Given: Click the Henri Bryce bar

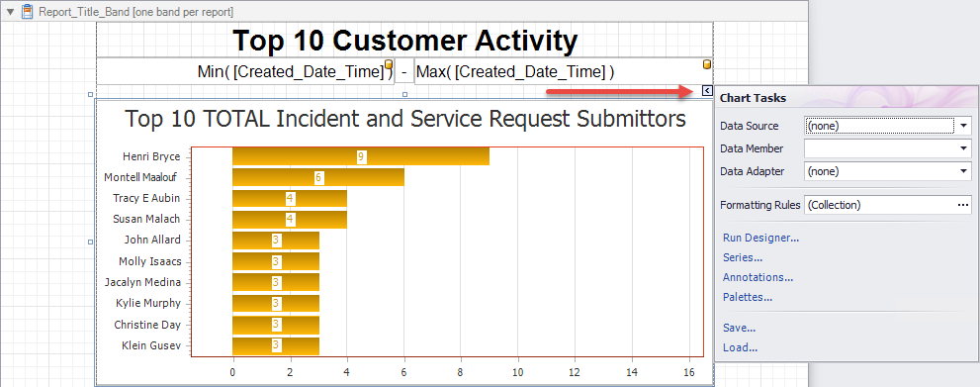Looking at the screenshot, I should coord(361,157).
